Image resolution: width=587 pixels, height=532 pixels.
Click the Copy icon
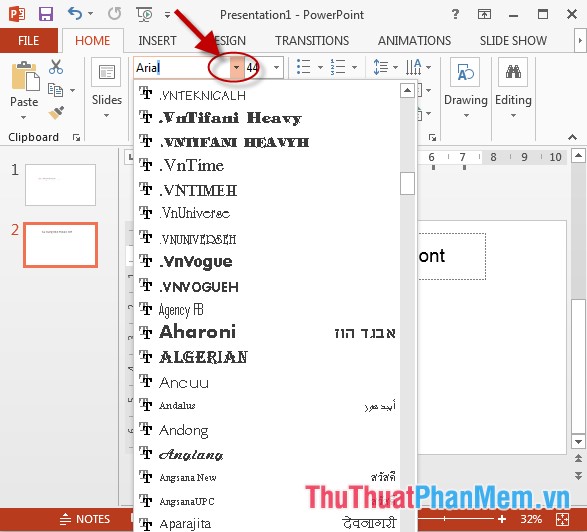(55, 90)
